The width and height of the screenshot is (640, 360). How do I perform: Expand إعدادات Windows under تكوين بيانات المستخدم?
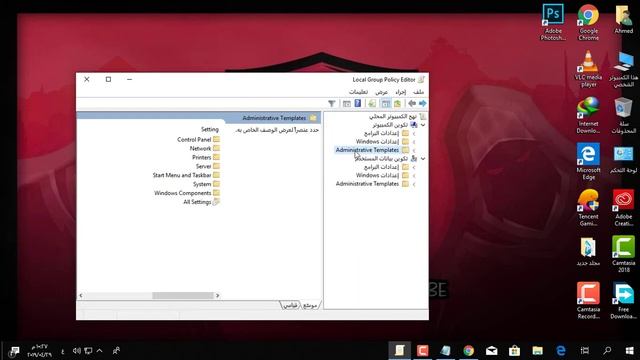point(413,176)
